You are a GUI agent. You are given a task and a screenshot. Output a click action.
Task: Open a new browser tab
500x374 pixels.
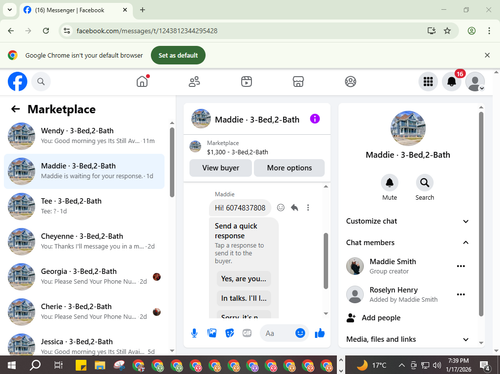[x=142, y=10]
